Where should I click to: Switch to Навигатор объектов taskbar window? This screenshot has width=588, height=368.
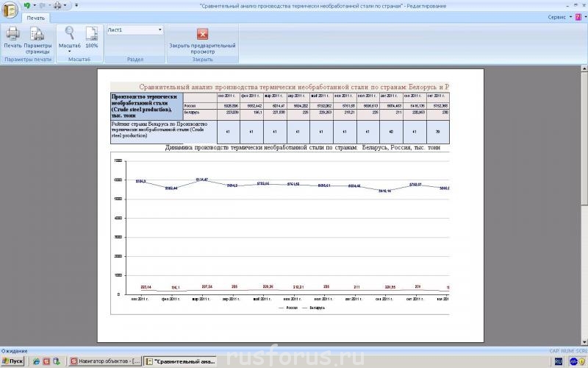coord(104,361)
